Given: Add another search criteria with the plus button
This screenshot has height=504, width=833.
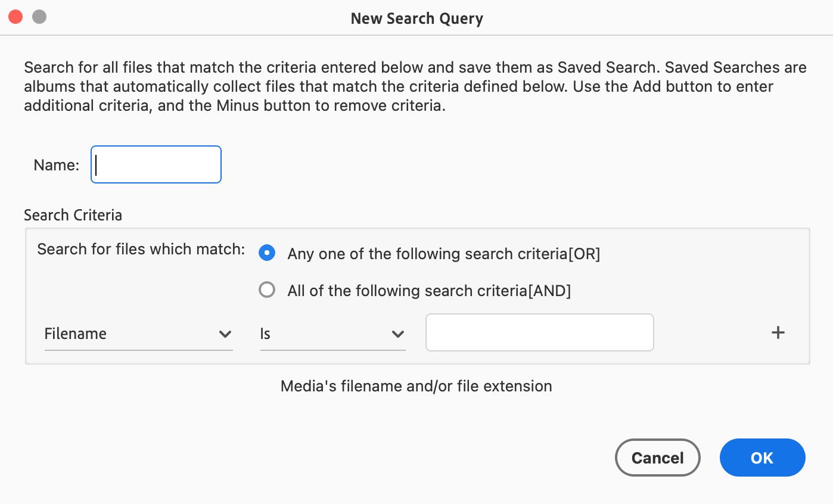Looking at the screenshot, I should (x=778, y=333).
